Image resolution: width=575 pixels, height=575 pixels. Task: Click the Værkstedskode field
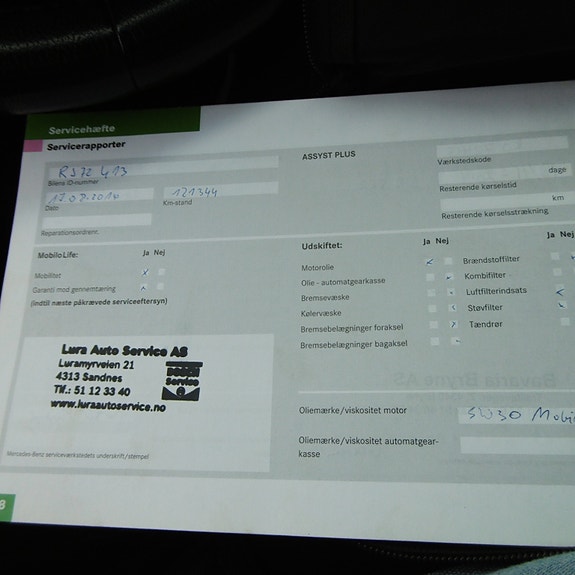(502, 146)
